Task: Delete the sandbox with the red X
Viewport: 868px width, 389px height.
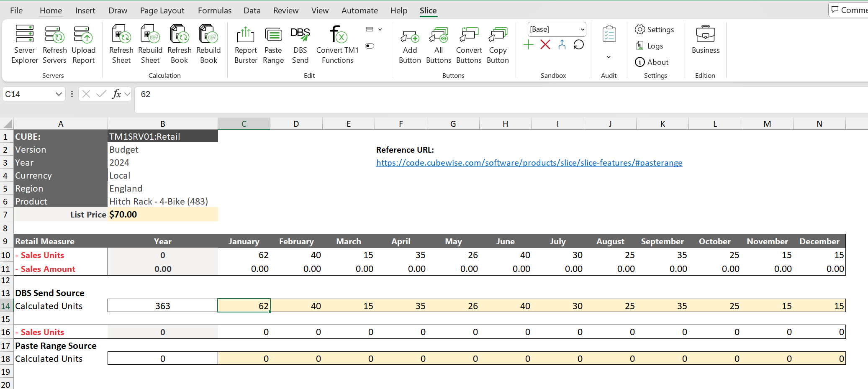Action: coord(545,45)
